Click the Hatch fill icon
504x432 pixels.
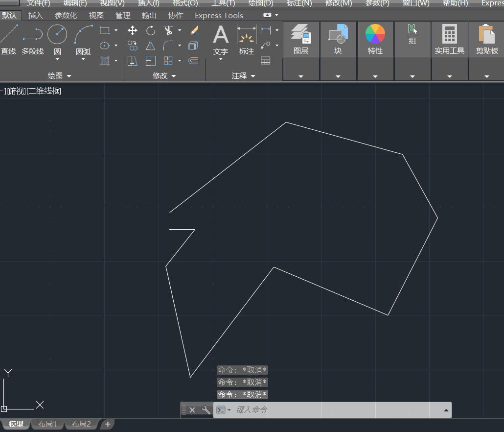click(x=105, y=60)
